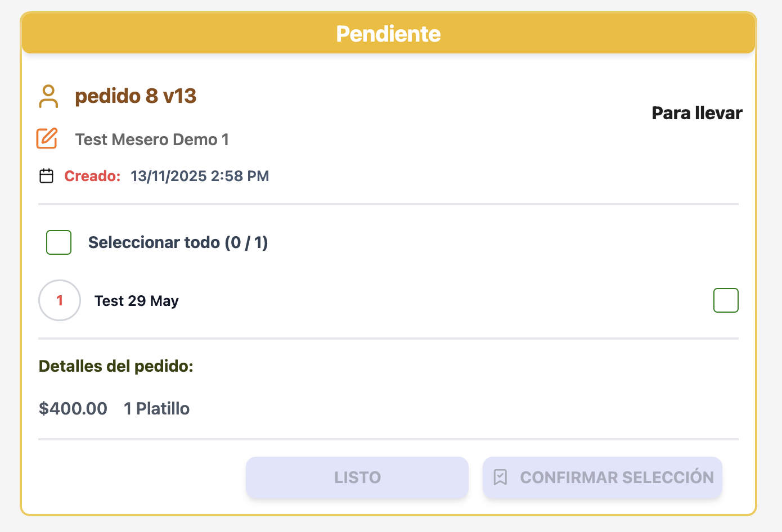Check the Seleccionar todo checkbox
The image size is (782, 532).
[59, 242]
